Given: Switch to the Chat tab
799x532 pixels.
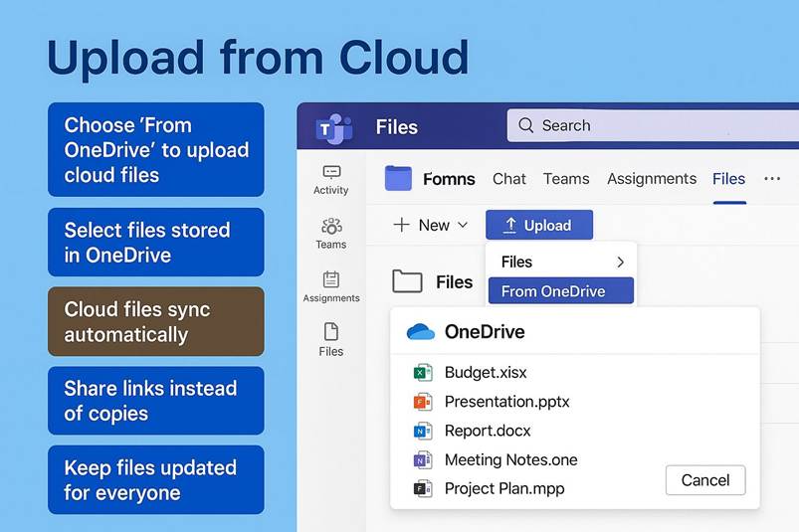Looking at the screenshot, I should 508,179.
